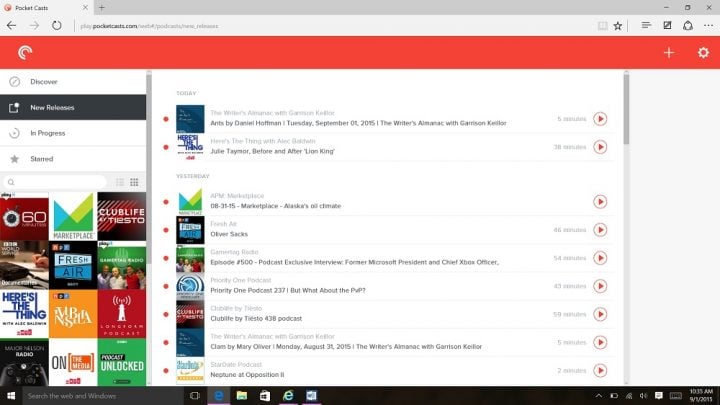Viewport: 720px width, 405px height.
Task: Open BBC Documentaries podcast tile
Action: pyautogui.click(x=24, y=265)
